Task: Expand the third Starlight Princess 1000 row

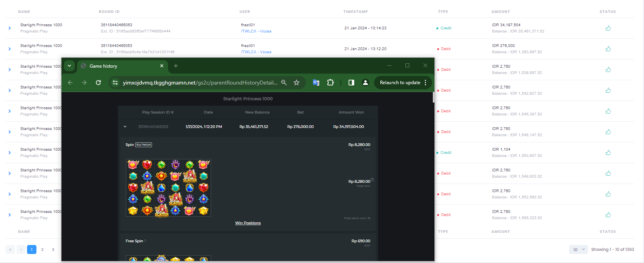Action: pyautogui.click(x=10, y=70)
